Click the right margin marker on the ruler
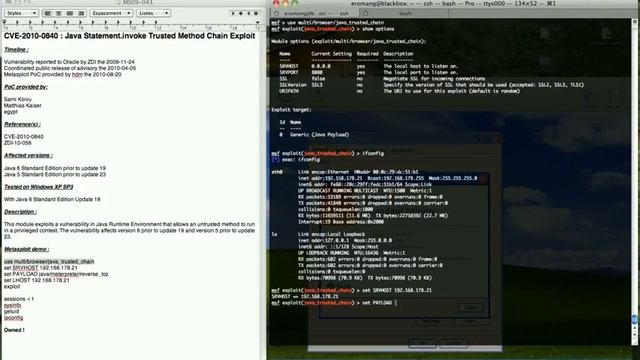Viewport: 640px width, 360px height. tap(258, 22)
